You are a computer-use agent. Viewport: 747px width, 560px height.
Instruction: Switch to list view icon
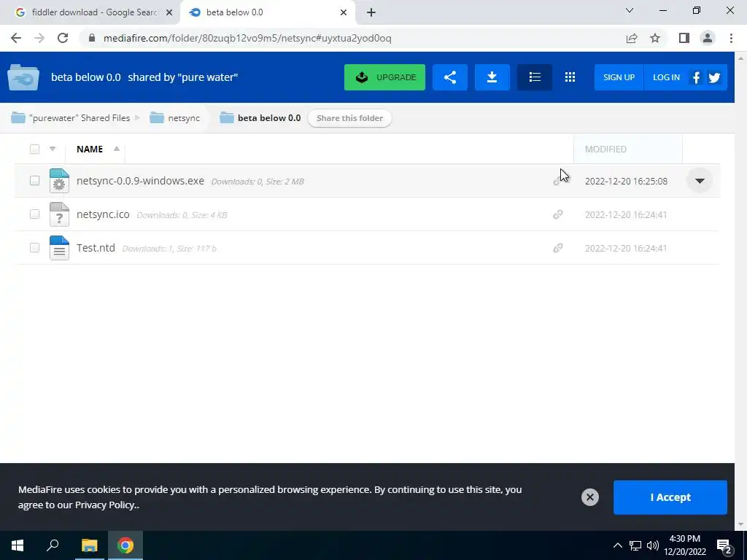tap(535, 77)
